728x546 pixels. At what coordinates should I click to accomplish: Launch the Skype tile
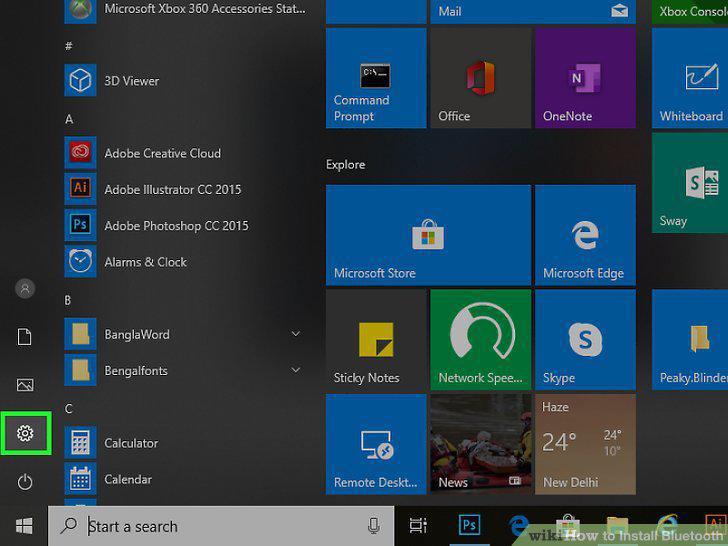pos(585,340)
